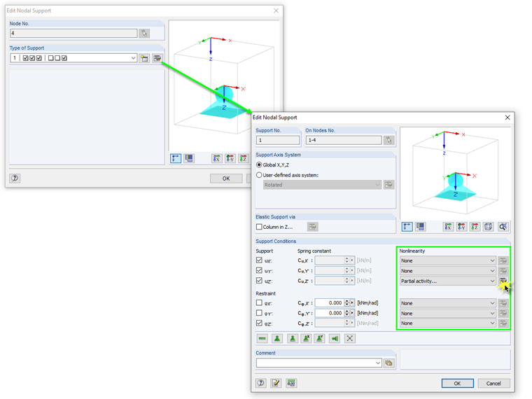
Task: Toggle φY restraint checkbox
Action: (259, 313)
